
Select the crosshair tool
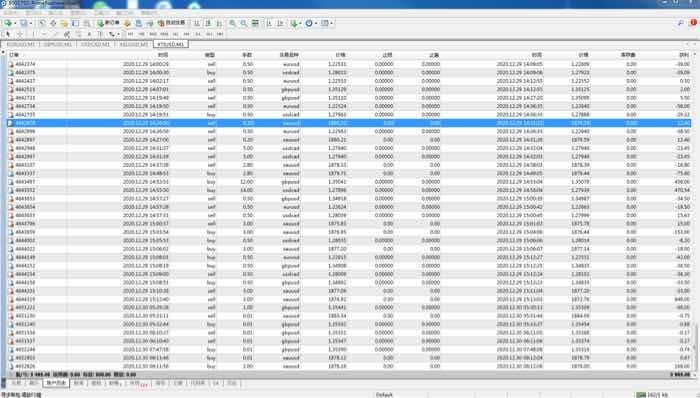[20, 34]
